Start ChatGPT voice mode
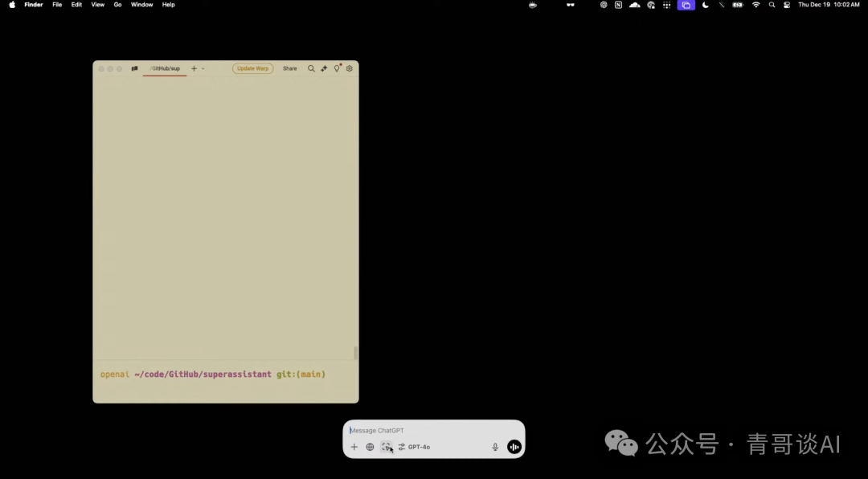868x479 pixels. click(514, 447)
